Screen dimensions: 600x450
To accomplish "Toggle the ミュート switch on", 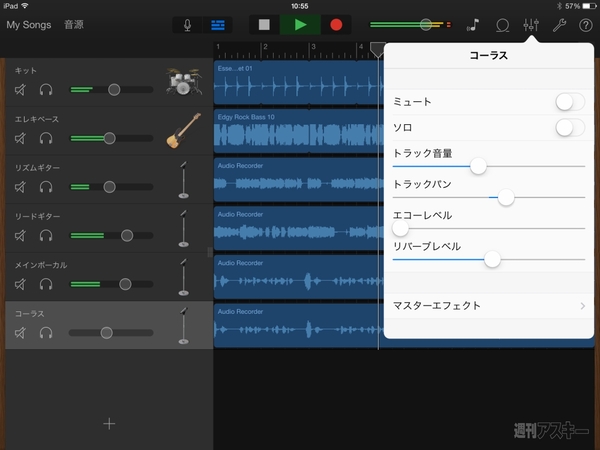I will click(569, 101).
